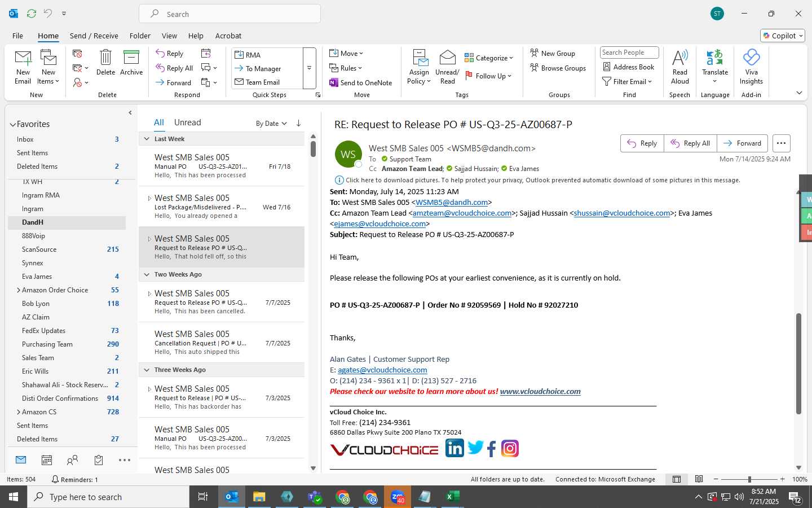
Task: Click Reply All in the ribbon
Action: pyautogui.click(x=174, y=68)
